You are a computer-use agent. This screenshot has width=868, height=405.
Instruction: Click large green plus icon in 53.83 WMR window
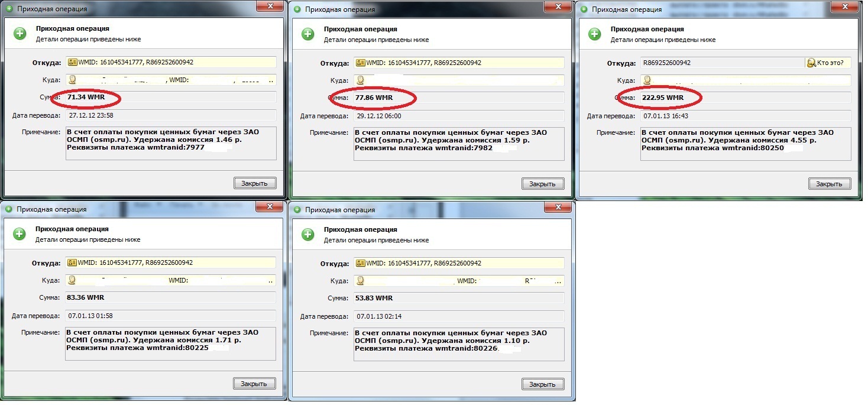[x=307, y=235]
